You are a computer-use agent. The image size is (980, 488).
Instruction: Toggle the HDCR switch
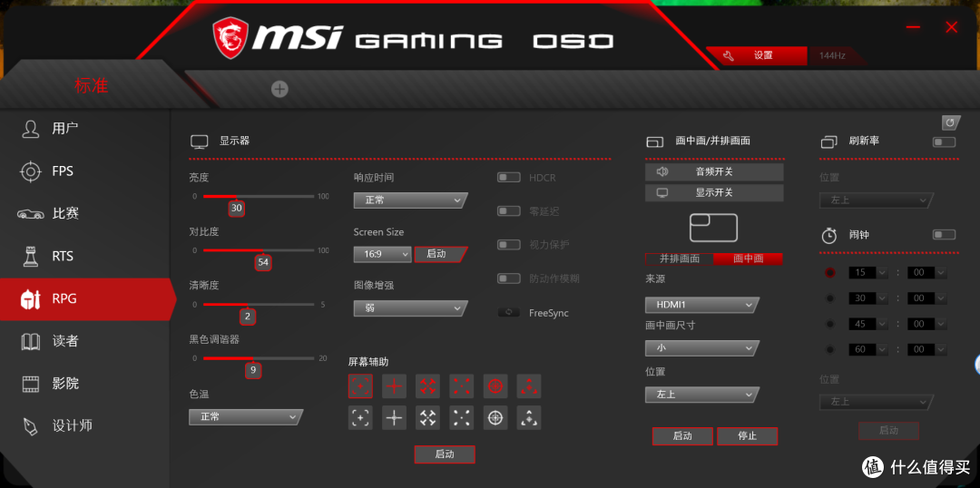(x=509, y=178)
